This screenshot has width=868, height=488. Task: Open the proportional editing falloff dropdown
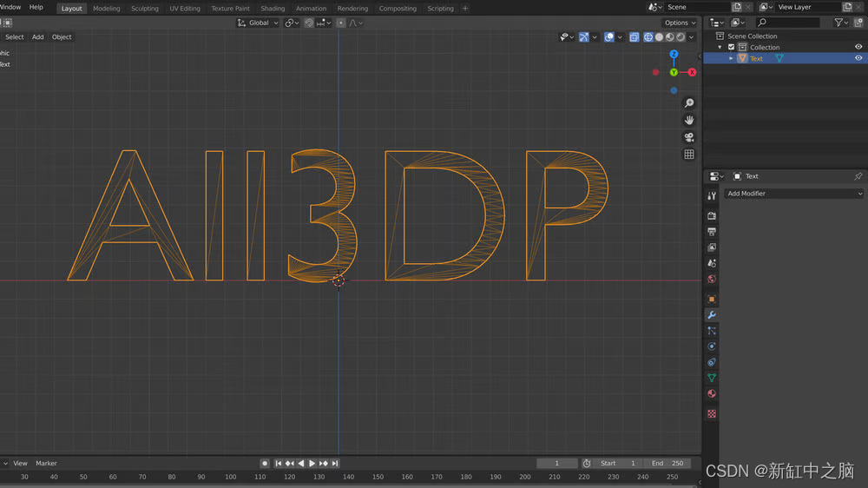pos(356,23)
